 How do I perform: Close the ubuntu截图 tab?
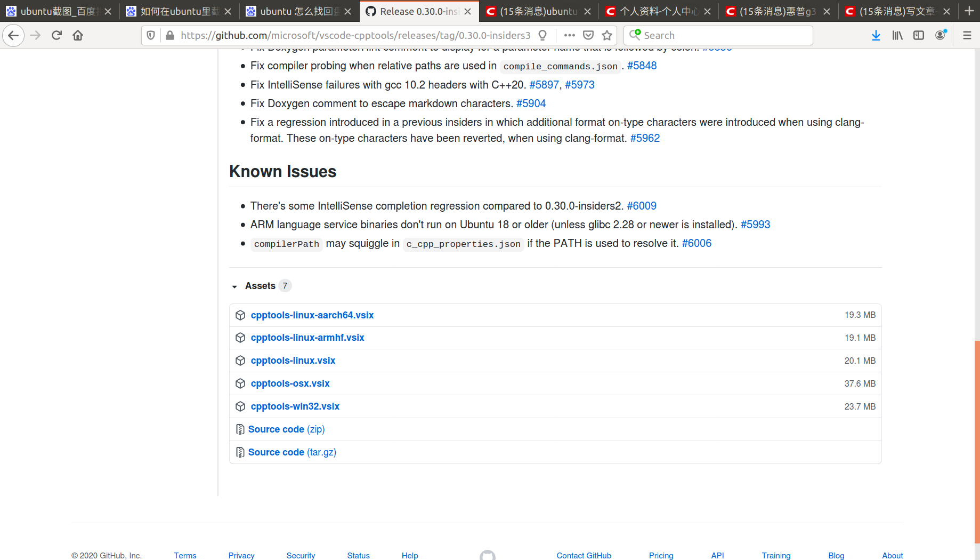tap(108, 11)
